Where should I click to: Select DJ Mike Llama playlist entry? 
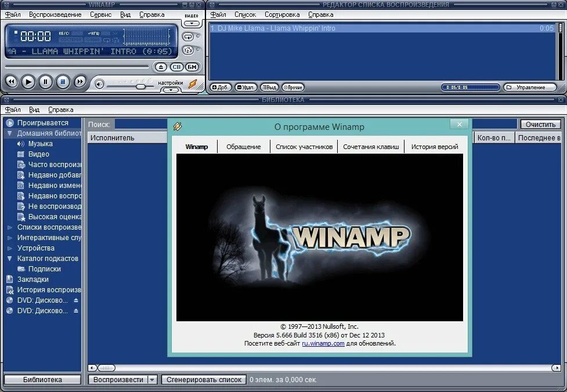click(x=382, y=28)
